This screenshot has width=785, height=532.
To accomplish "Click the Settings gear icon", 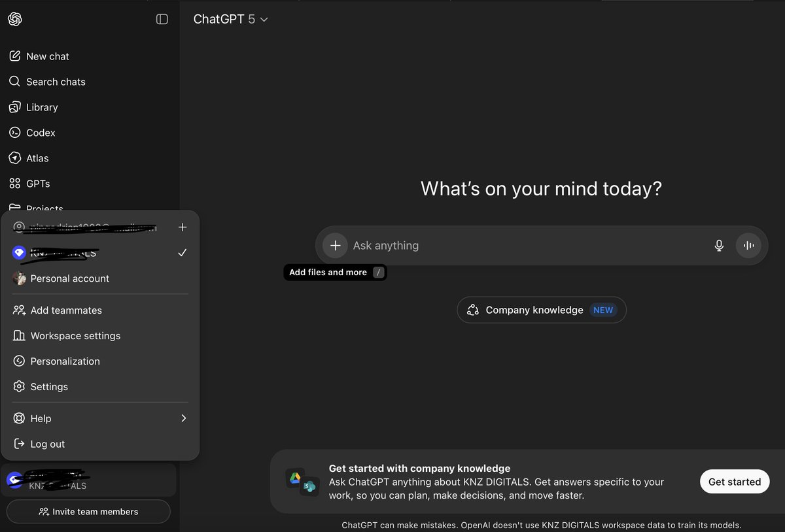I will 19,387.
